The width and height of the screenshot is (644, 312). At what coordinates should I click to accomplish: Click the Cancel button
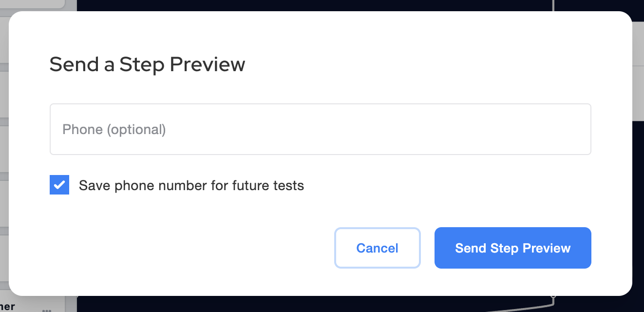[377, 248]
